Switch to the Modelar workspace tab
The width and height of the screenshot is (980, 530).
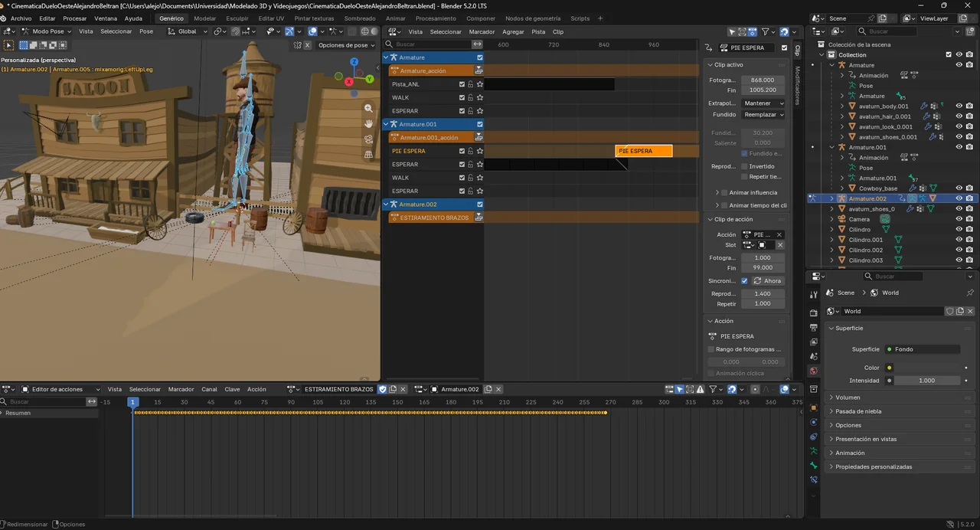204,18
